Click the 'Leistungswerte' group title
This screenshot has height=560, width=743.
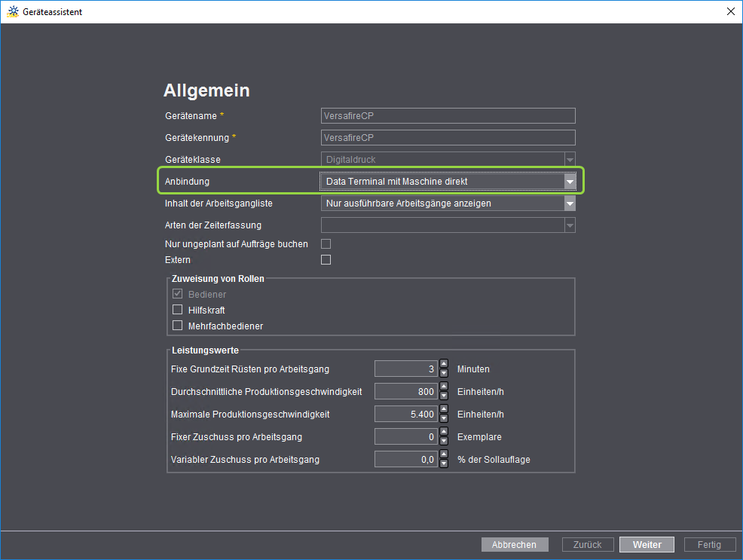[x=205, y=350]
